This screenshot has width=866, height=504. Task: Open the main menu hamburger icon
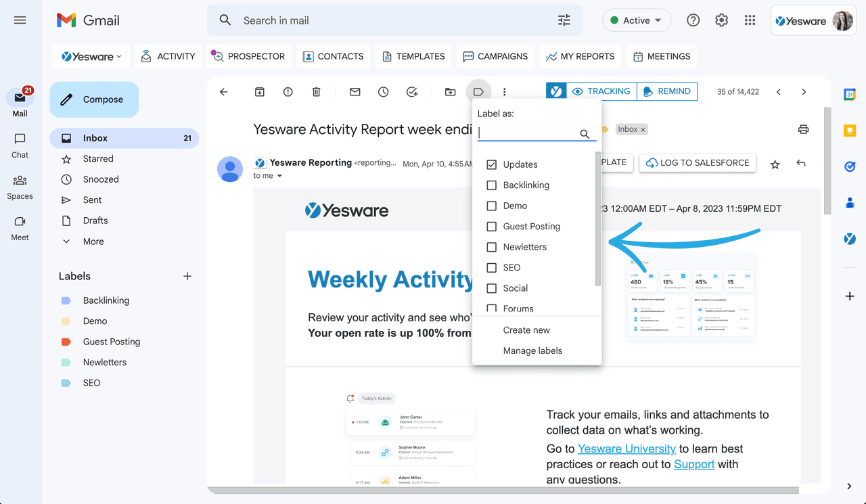coord(20,20)
